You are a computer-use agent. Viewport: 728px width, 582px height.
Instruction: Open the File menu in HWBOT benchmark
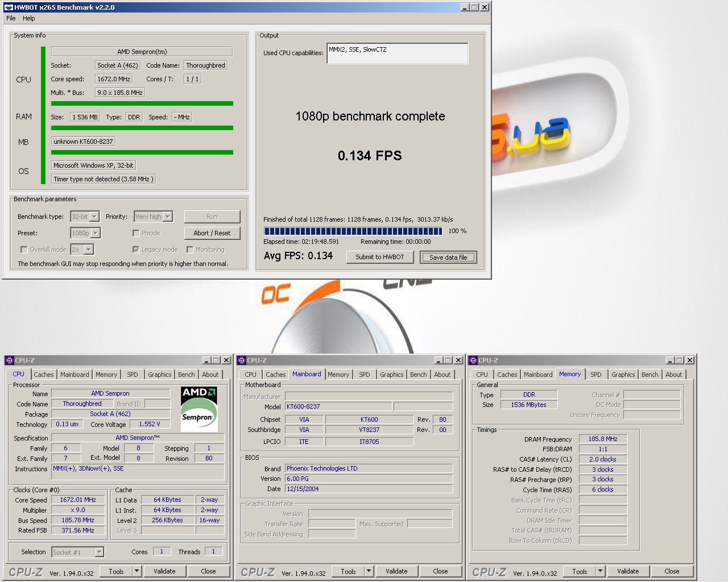pos(11,18)
